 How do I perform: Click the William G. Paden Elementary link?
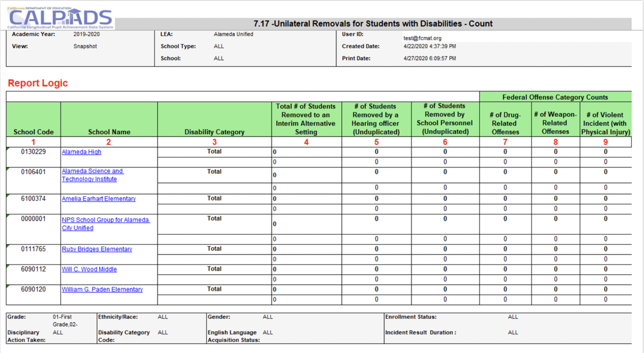(x=102, y=289)
